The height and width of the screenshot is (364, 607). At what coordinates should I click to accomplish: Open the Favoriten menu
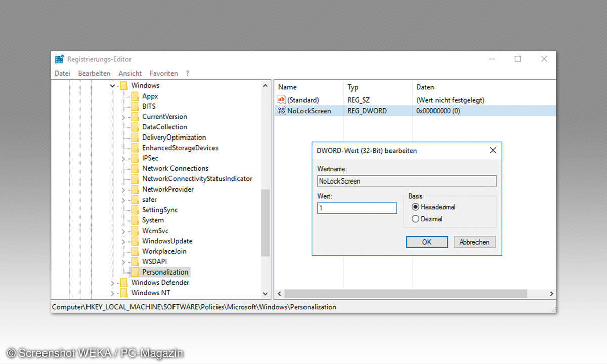pos(163,73)
